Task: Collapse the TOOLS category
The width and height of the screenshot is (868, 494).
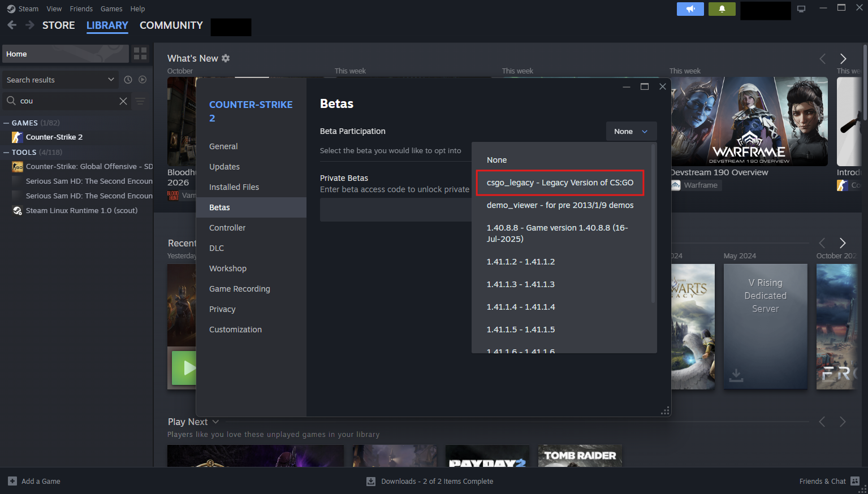Action: [6, 152]
